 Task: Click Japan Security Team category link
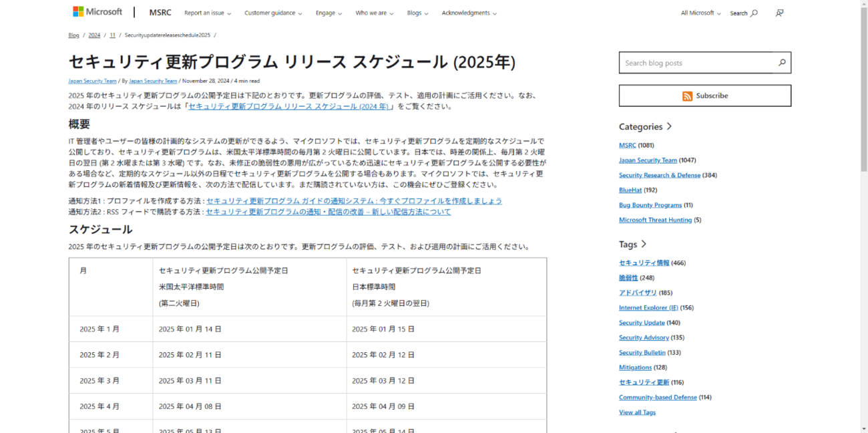(x=648, y=160)
